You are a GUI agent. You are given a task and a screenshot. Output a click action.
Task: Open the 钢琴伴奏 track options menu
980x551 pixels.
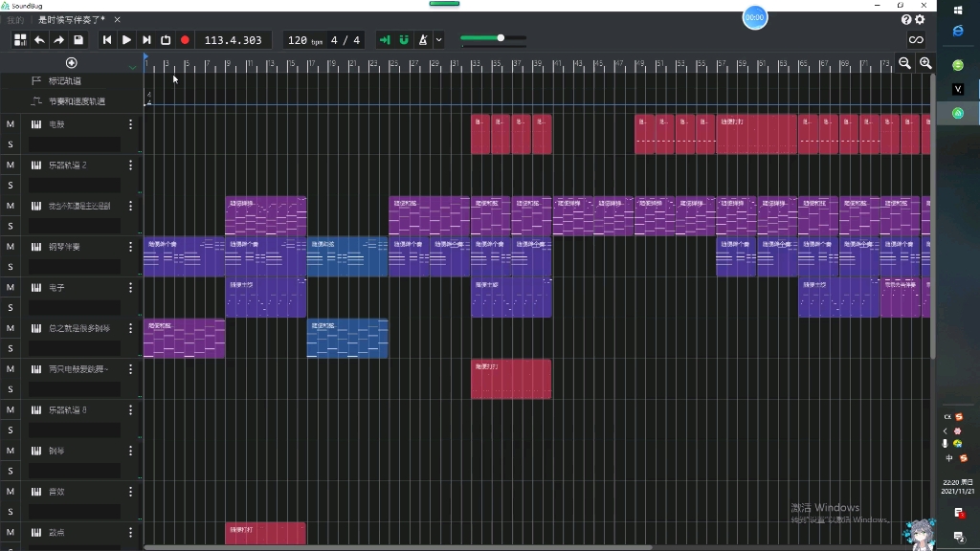pyautogui.click(x=130, y=247)
